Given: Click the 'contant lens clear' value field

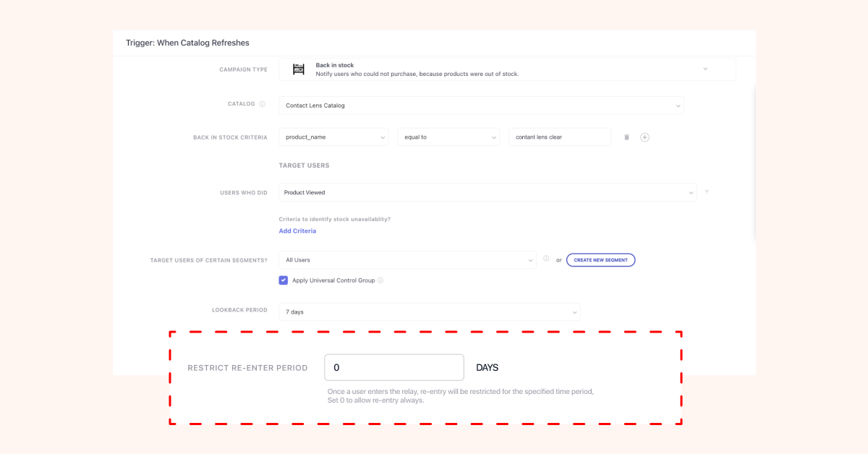Looking at the screenshot, I should pyautogui.click(x=559, y=137).
